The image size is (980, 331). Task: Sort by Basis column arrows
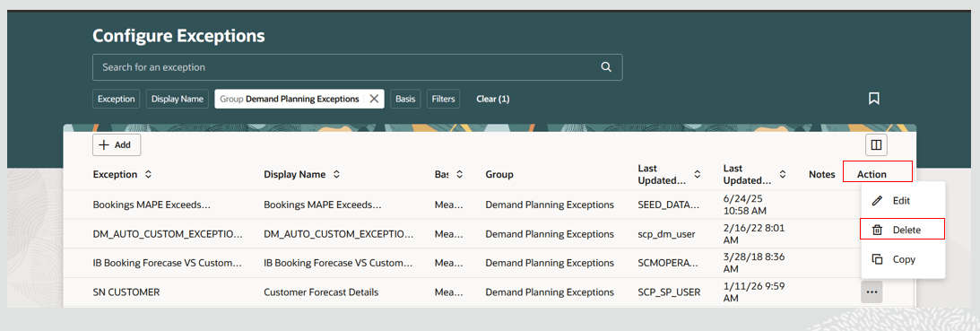pyautogui.click(x=459, y=175)
